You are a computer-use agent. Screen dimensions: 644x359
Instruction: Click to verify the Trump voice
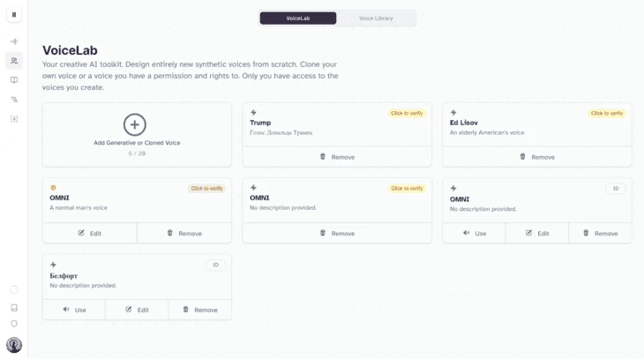click(x=406, y=113)
